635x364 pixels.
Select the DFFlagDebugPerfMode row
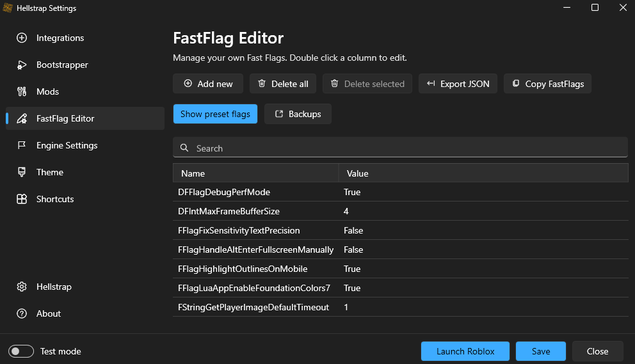401,192
